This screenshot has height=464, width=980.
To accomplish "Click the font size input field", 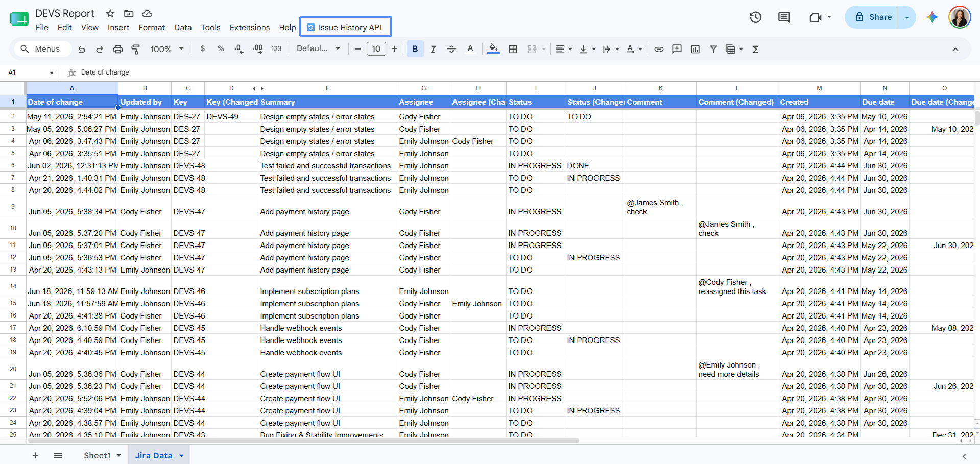I will coord(376,49).
